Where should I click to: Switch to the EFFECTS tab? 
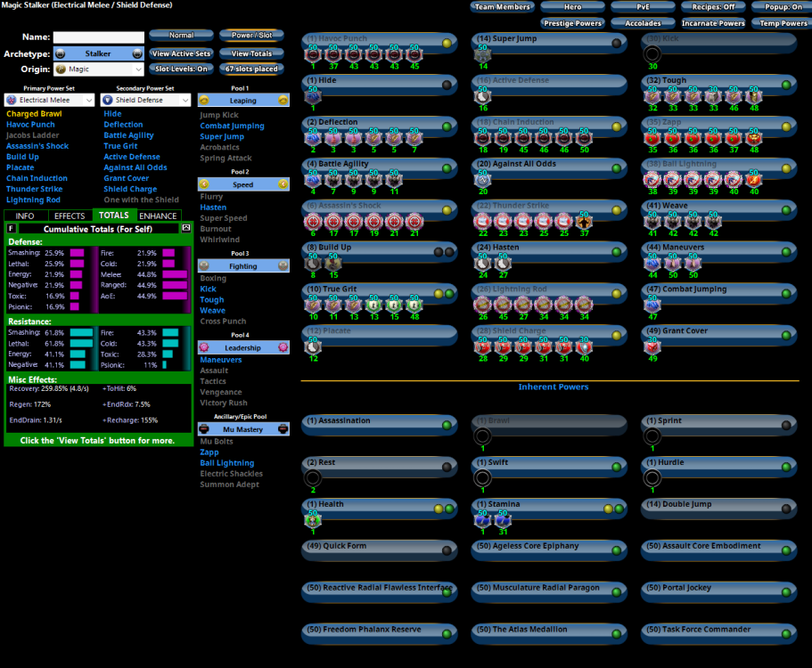tap(70, 216)
